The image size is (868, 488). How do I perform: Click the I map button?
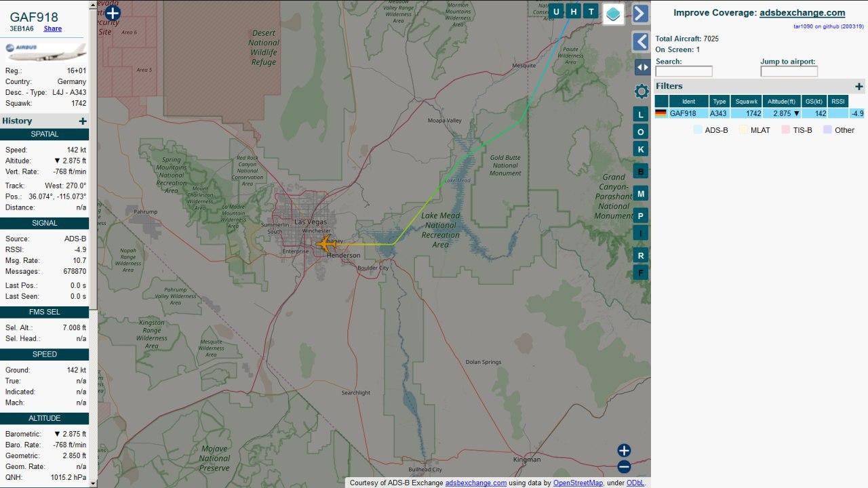641,233
